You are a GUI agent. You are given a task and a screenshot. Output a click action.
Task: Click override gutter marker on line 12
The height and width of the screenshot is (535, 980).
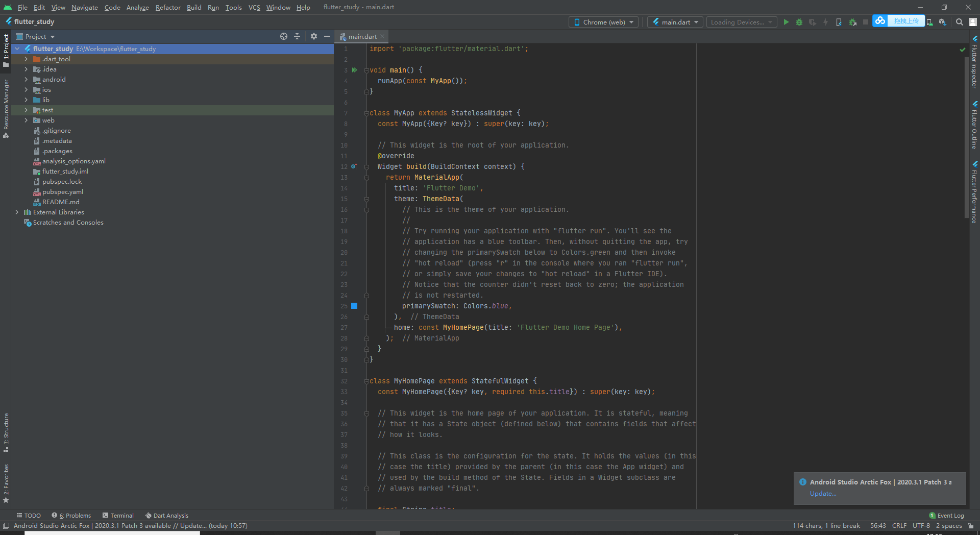354,166
